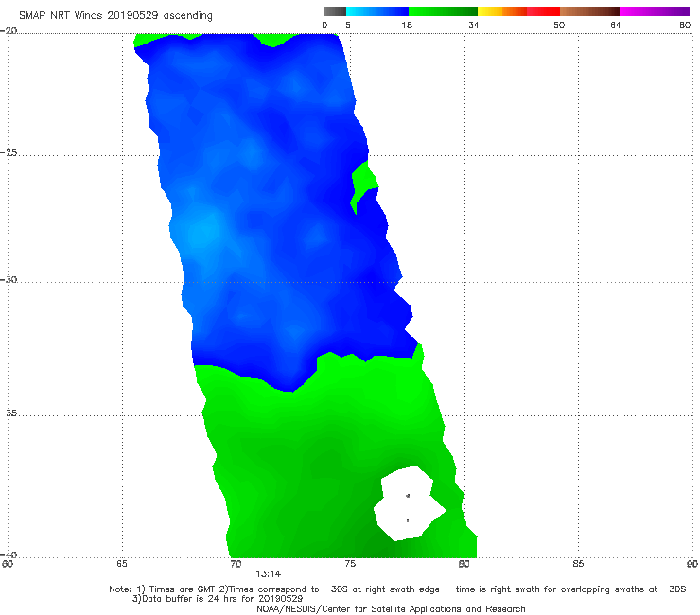Screen dimensions: 700x615
Task: Click the note '3)Data buffer is 24 hrs'
Action: click(218, 599)
